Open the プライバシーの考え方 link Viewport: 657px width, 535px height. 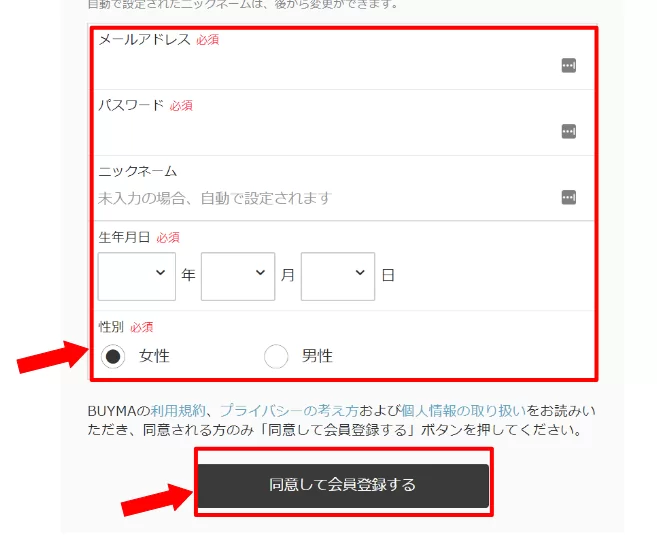point(289,411)
